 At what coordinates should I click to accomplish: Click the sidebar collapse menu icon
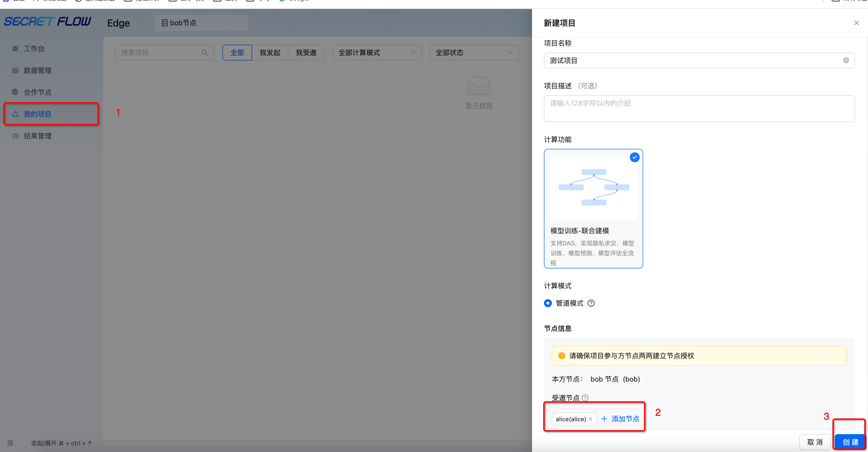click(x=10, y=443)
